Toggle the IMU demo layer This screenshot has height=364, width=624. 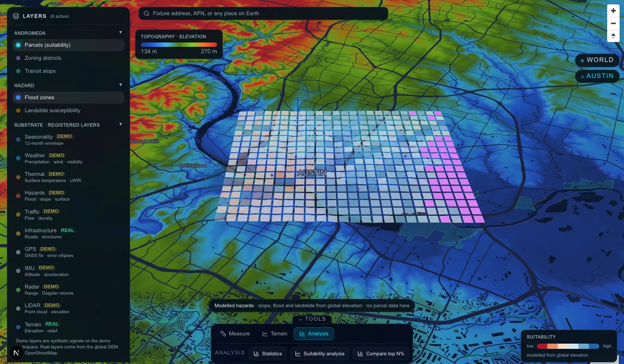[68, 271]
